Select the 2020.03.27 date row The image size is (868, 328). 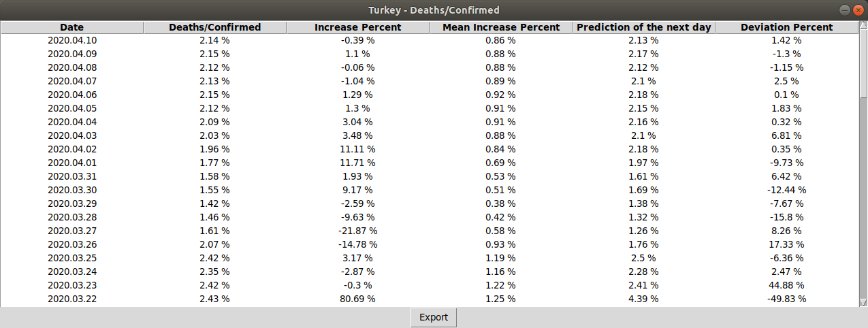coord(72,231)
